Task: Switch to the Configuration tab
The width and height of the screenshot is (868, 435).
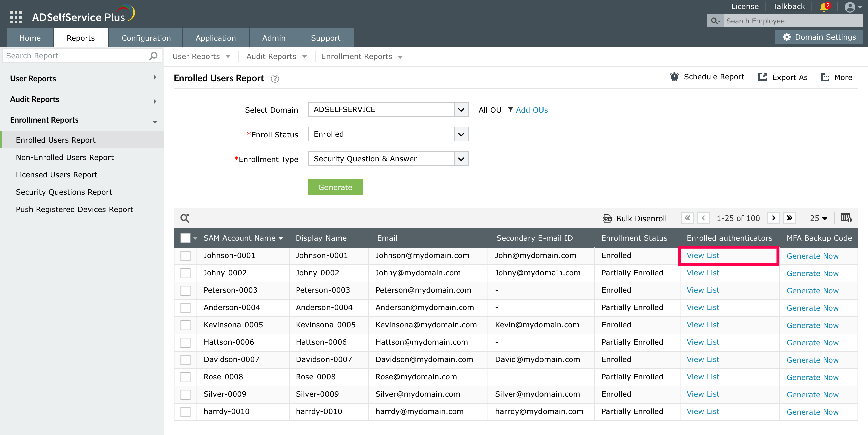Action: point(146,38)
